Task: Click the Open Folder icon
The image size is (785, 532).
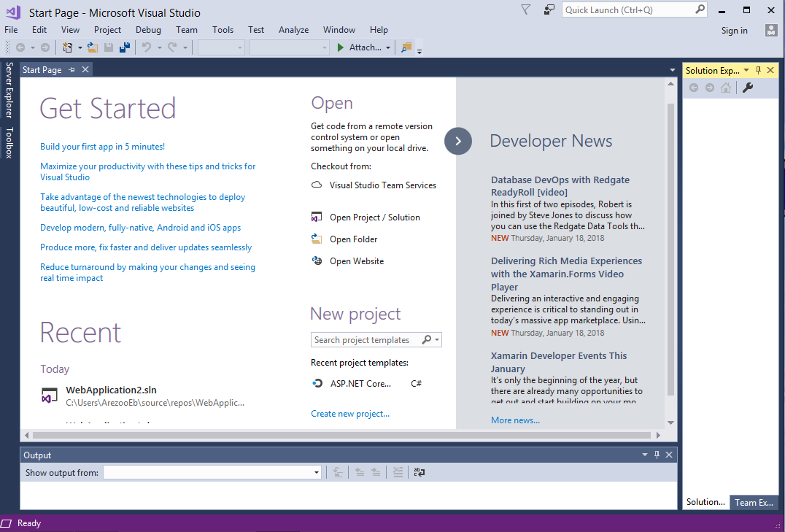Action: [x=317, y=239]
